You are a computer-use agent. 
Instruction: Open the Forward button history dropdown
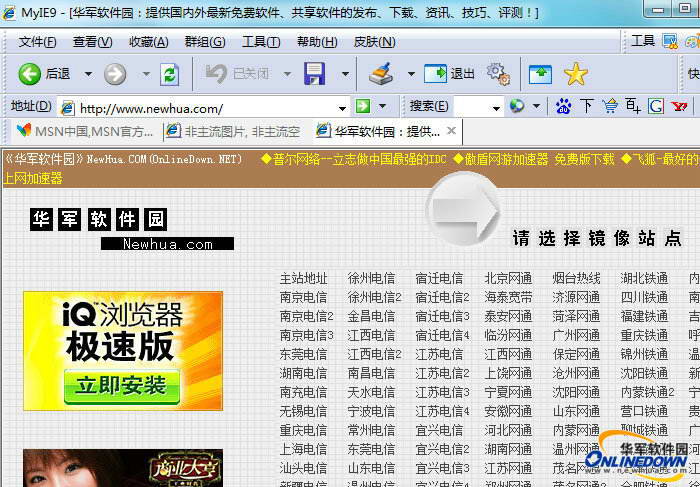(146, 74)
